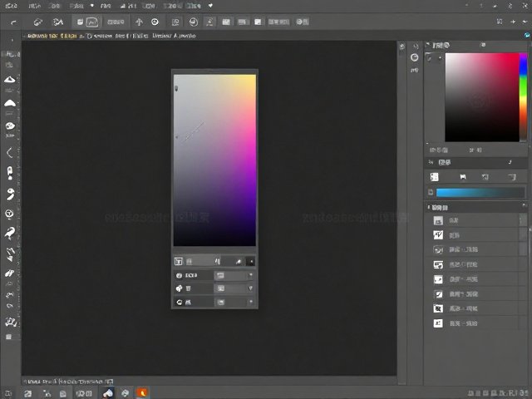Collapse the list panel header below blue slider

475,207
